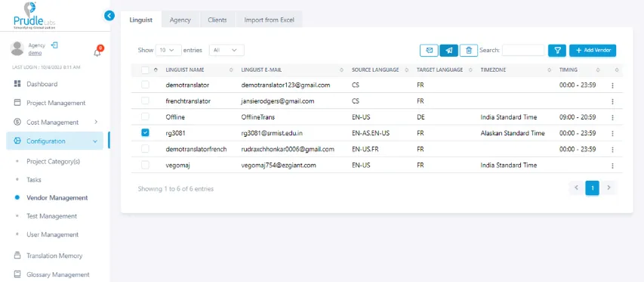Select page 1 in pagination
644x282 pixels.
click(x=592, y=187)
